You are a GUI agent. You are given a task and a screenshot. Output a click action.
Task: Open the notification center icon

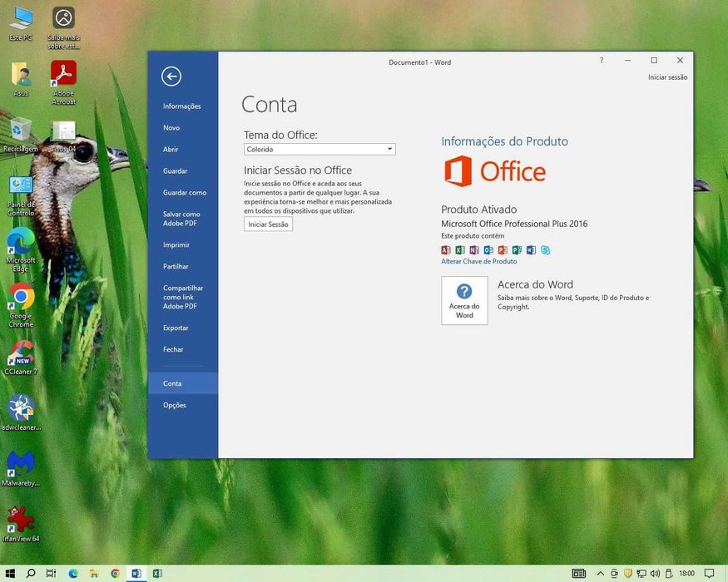pyautogui.click(x=710, y=574)
